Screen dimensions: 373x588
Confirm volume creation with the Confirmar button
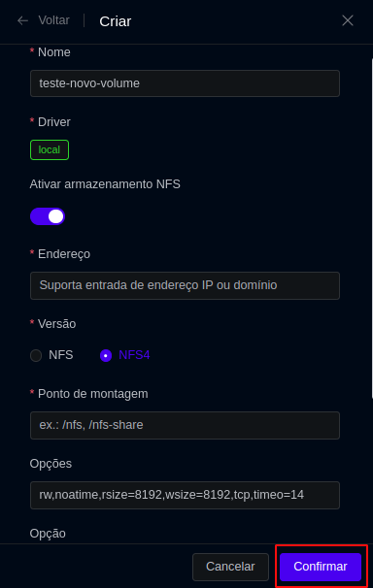(321, 567)
